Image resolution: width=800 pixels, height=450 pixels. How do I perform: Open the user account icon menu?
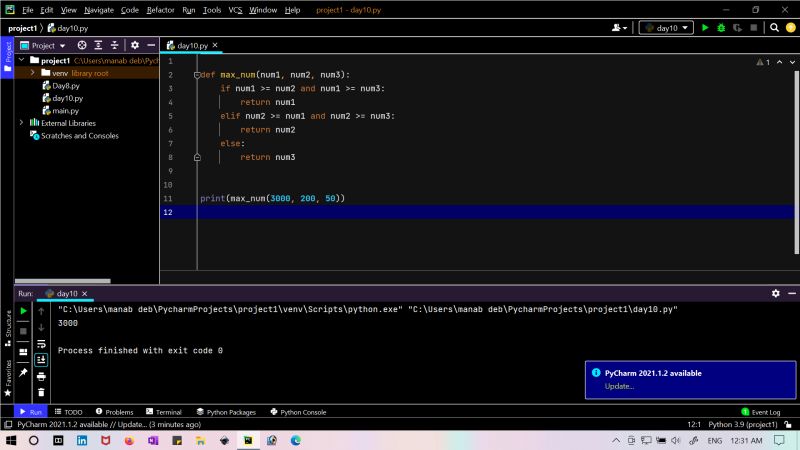click(x=619, y=28)
